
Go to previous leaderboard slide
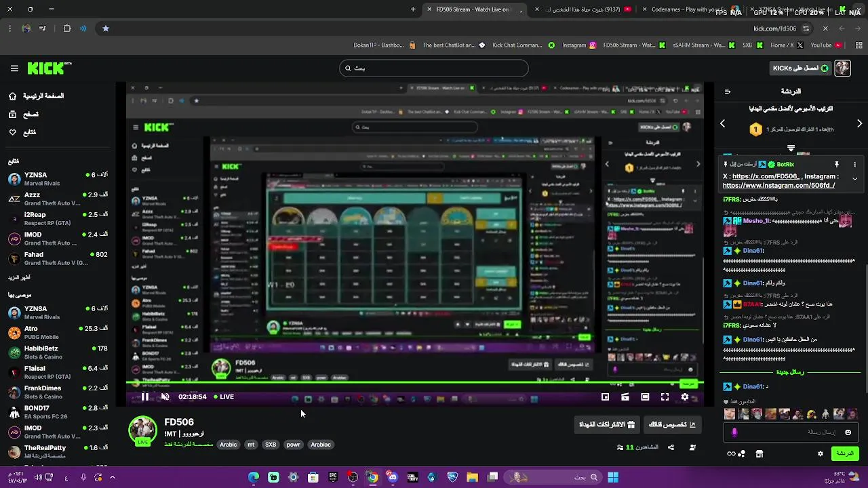click(x=723, y=123)
